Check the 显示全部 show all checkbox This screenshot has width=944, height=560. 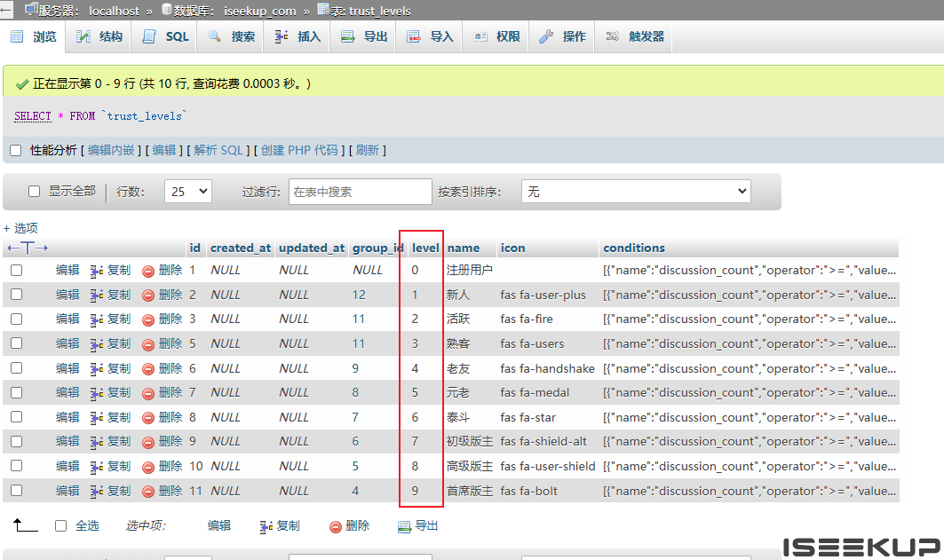point(35,192)
